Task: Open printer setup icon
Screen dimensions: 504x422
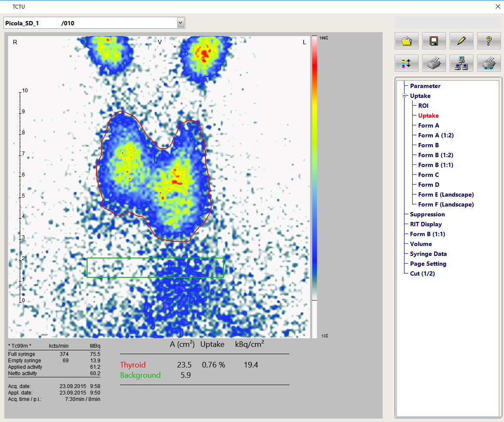Action: [x=489, y=63]
